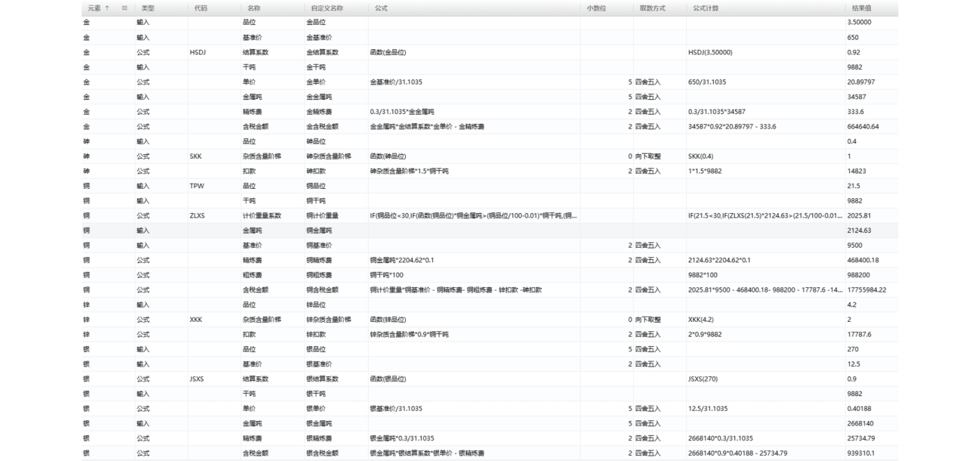The image size is (980, 461).
Task: Click the 公式 column header
Action: point(381,8)
